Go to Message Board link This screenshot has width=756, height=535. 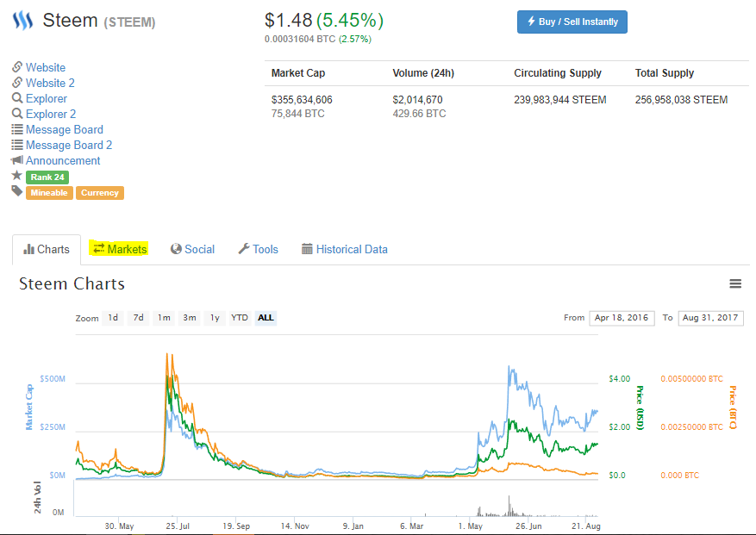tap(65, 129)
